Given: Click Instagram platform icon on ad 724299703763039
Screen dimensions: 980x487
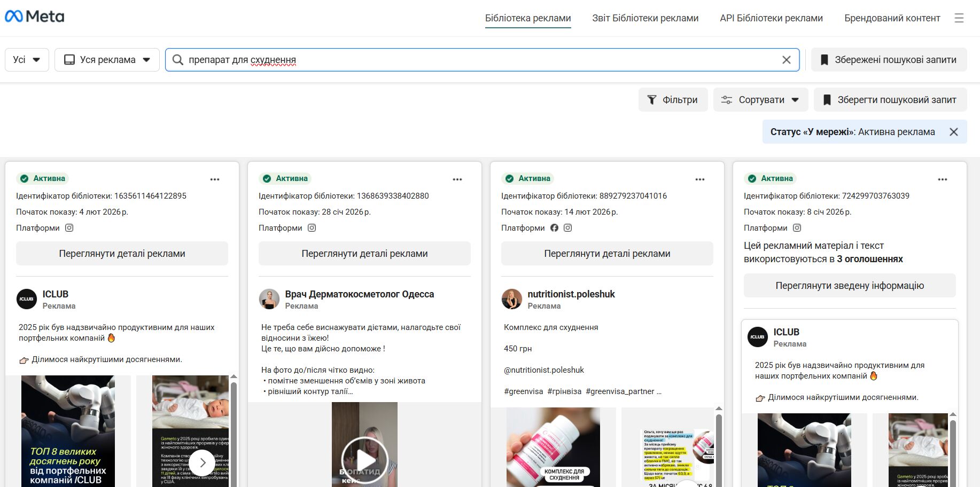Looking at the screenshot, I should [797, 228].
